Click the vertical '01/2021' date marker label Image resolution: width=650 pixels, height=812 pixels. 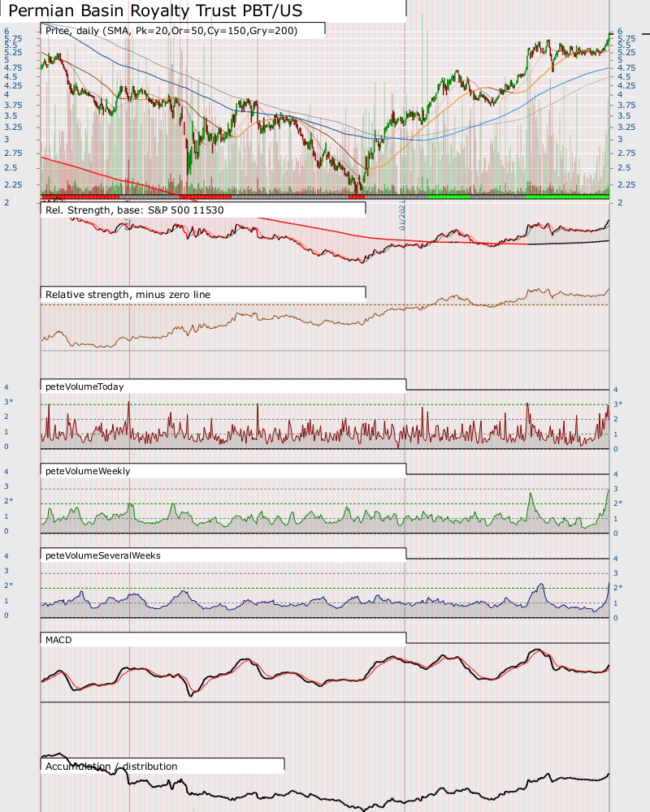402,218
